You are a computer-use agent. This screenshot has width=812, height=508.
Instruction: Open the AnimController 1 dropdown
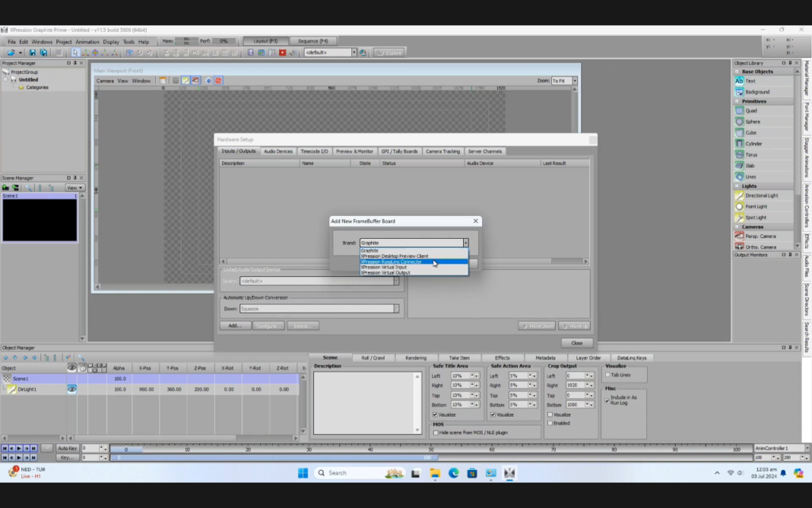pos(806,448)
